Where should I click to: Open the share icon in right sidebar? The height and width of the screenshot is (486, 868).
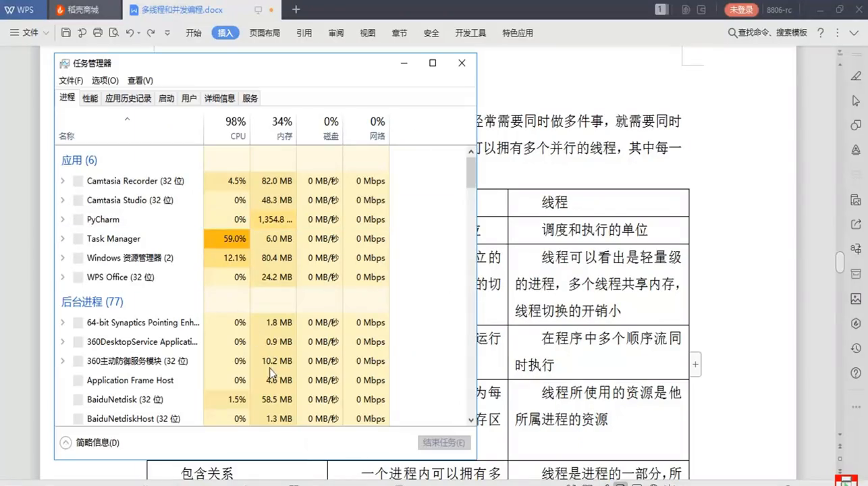(x=856, y=224)
